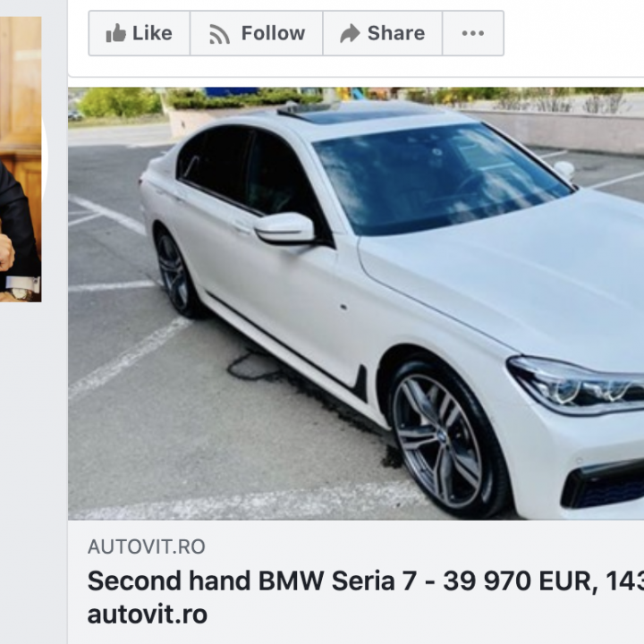Open the partially visible photo on left
Screen dimensions: 644x644
click(20, 159)
